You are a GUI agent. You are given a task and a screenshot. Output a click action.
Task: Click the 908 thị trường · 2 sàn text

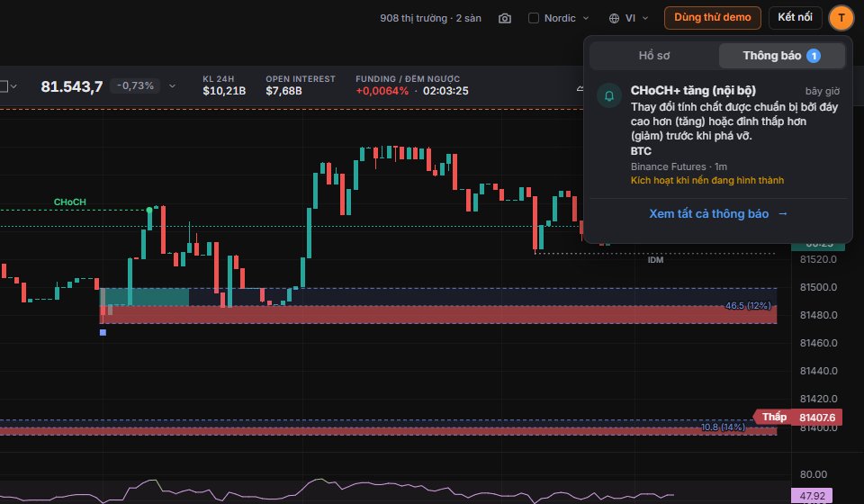point(430,19)
